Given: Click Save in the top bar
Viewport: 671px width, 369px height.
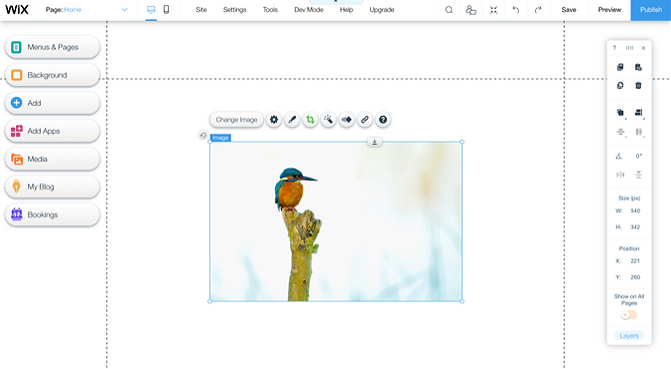Looking at the screenshot, I should coord(569,9).
